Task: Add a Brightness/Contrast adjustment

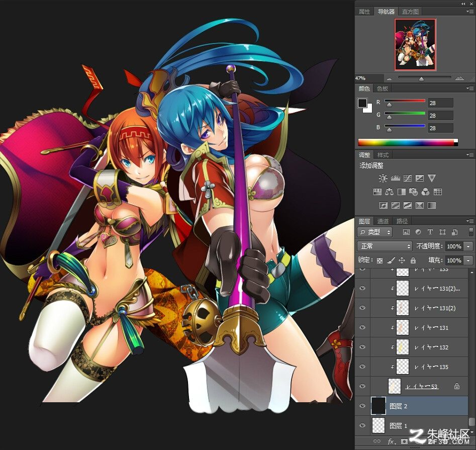Action: (x=383, y=178)
